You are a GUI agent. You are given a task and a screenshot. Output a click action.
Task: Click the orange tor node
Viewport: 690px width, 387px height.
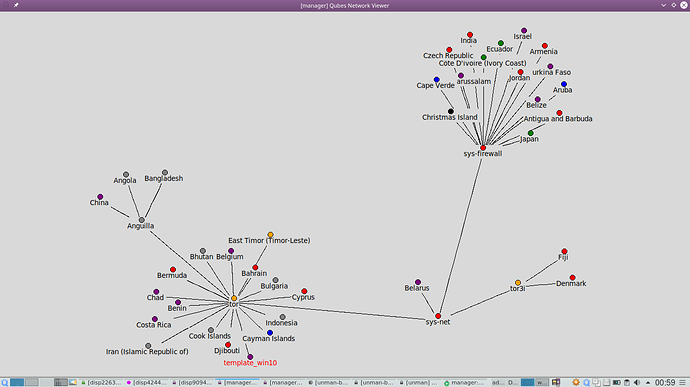(234, 299)
